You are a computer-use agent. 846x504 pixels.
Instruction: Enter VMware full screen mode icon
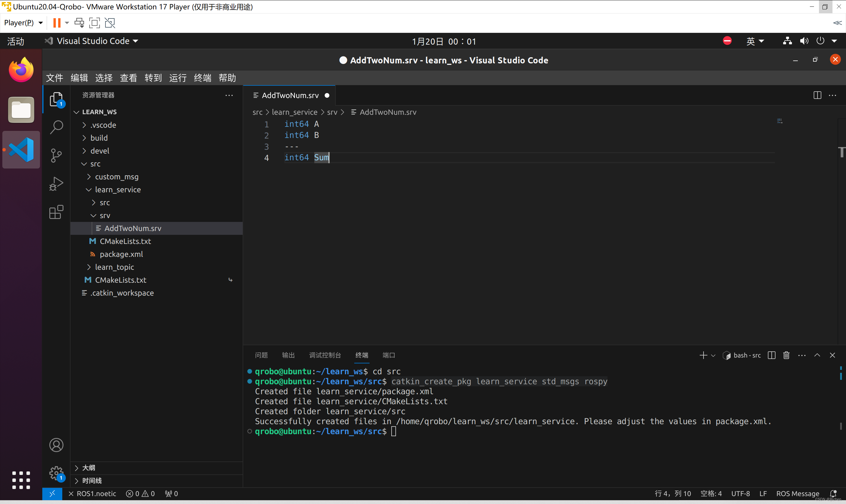click(95, 23)
